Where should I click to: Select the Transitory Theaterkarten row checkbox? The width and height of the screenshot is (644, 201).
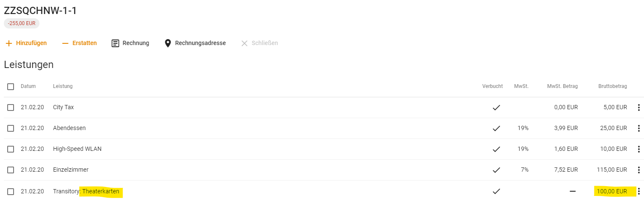[x=11, y=192]
